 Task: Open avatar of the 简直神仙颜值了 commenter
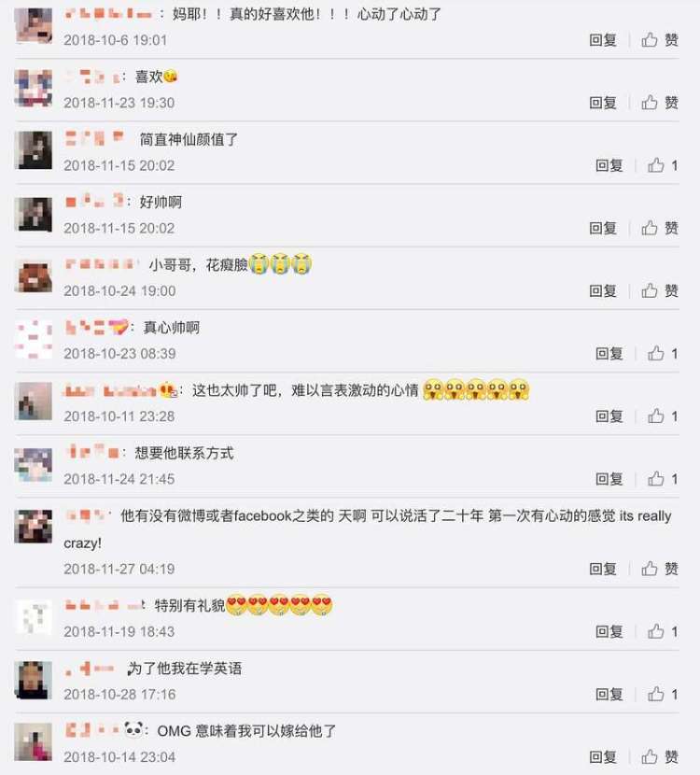point(33,150)
